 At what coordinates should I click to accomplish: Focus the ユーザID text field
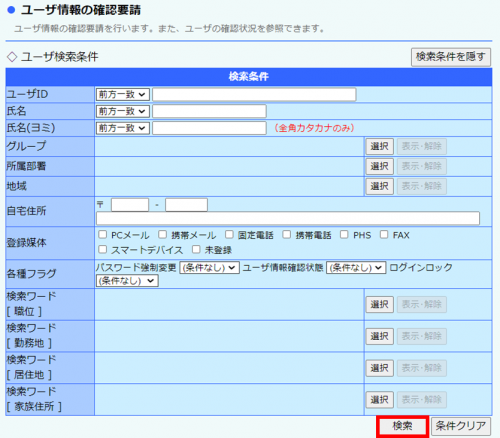(x=254, y=95)
